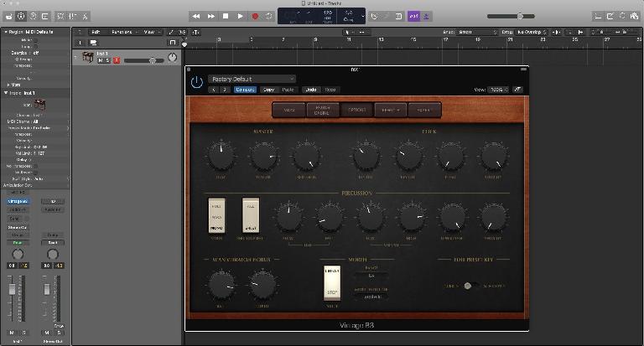
Task: Toggle the Catch Playhead icon
Action: pos(196,32)
